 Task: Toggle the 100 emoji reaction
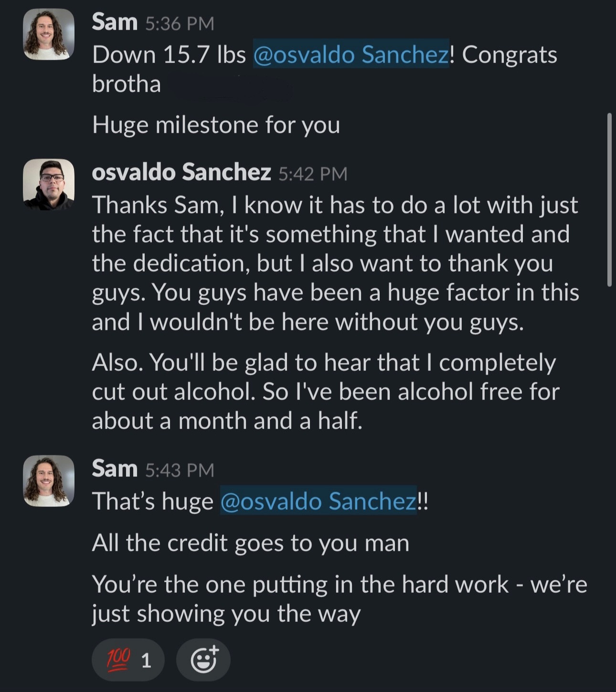point(128,660)
